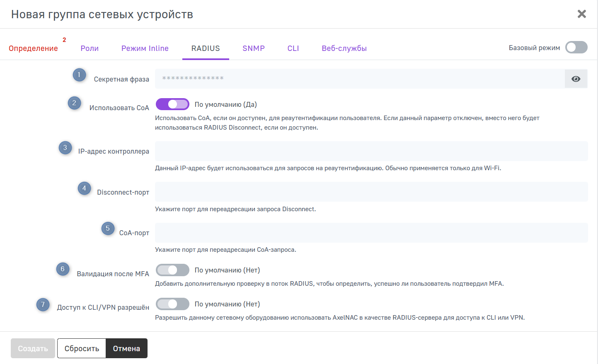Disable the Использовать CoA toggle

(172, 104)
